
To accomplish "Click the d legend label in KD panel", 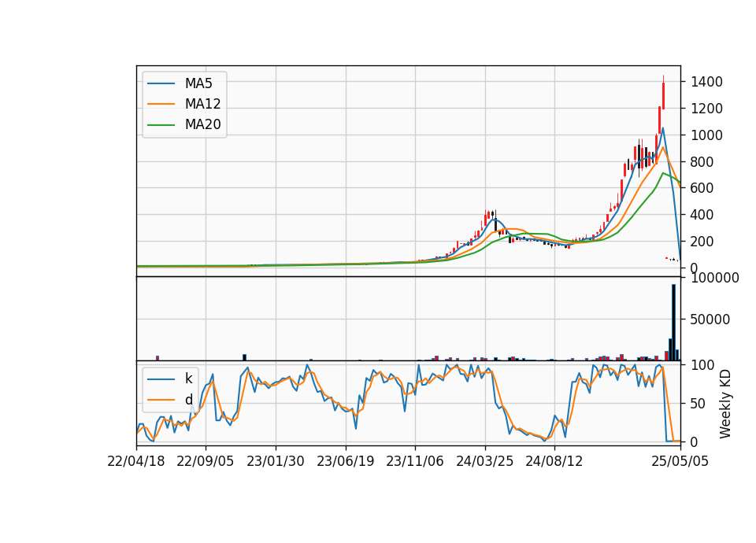I will pos(188,400).
